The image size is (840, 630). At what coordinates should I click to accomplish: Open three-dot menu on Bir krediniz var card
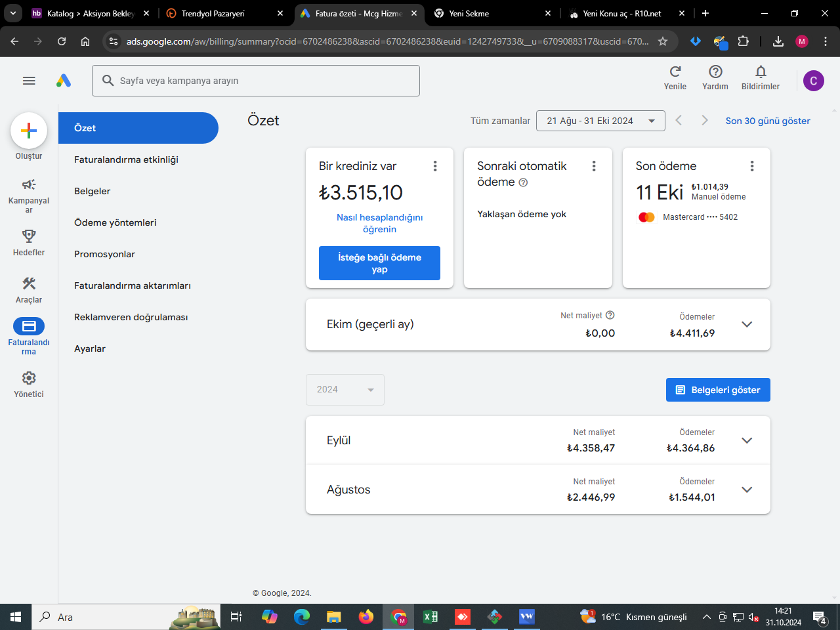(x=435, y=167)
